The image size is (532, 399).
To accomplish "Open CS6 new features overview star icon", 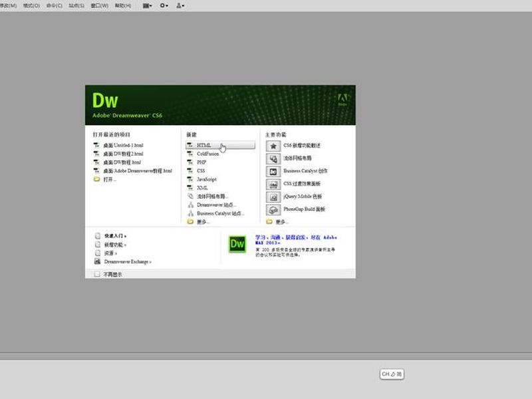I will 273,146.
